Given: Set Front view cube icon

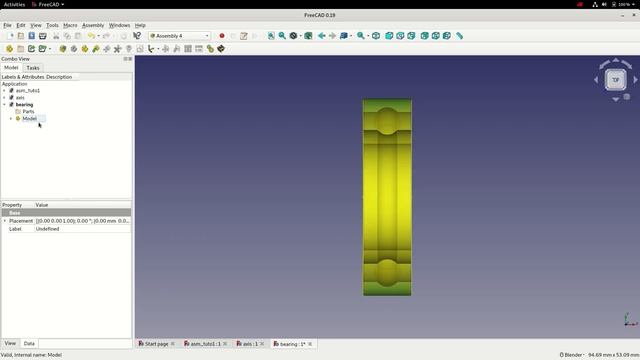Looking at the screenshot, I should tap(389, 36).
